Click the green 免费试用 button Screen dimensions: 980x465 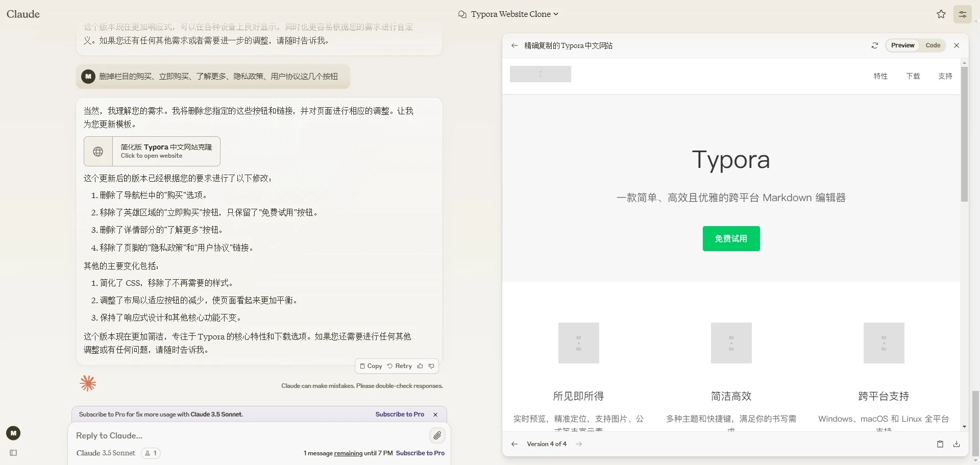(731, 238)
